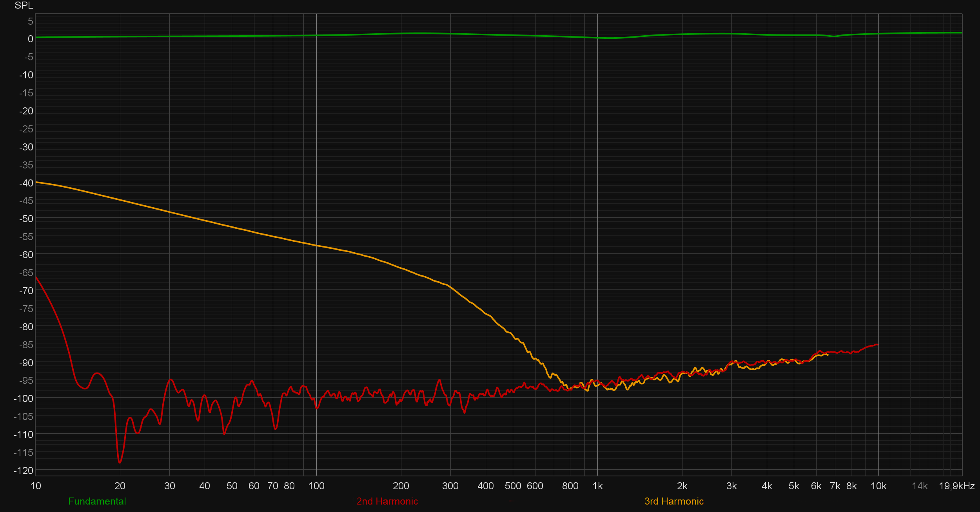Click the 2nd harmonic's deepest dip near 20 Hz
The width and height of the screenshot is (980, 512).
tap(120, 463)
